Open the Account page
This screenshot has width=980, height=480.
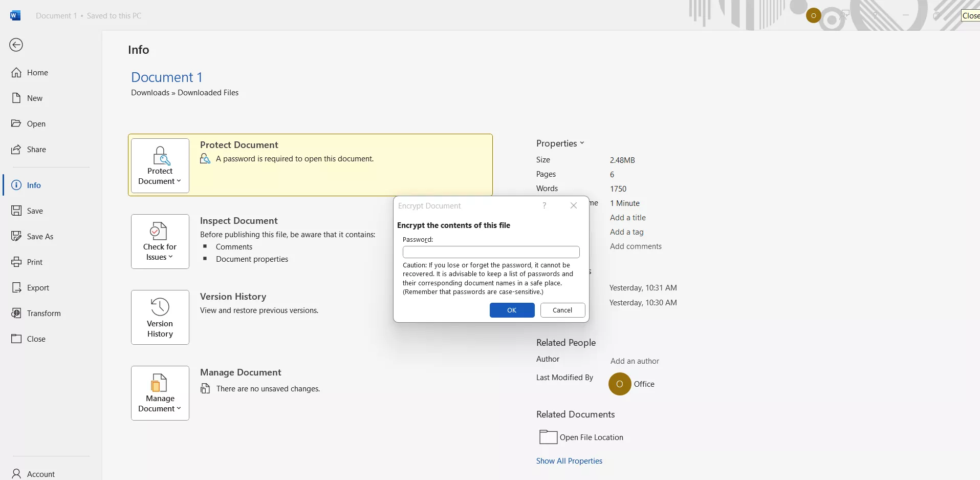41,474
